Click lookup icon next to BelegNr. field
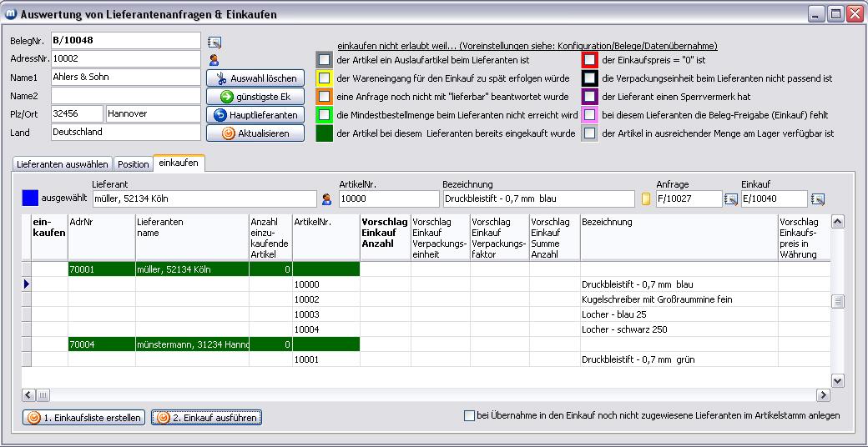Screen dimensions: 868x447 click(x=214, y=42)
